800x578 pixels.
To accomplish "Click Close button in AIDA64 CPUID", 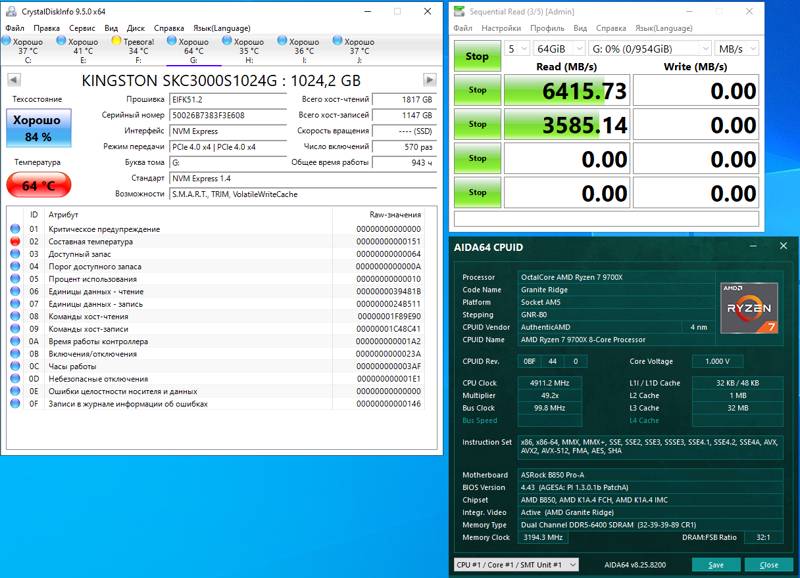I will coord(768,565).
